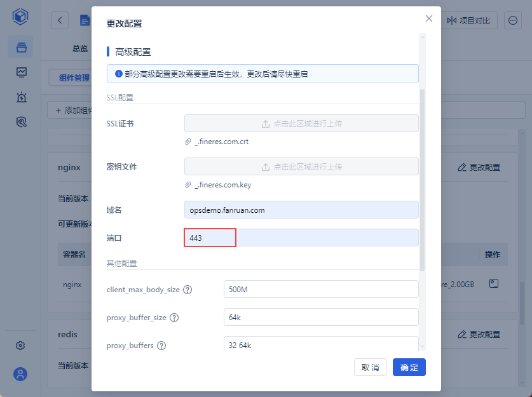Click the 高级配置 section heading
Image resolution: width=532 pixels, height=397 pixels.
click(133, 52)
